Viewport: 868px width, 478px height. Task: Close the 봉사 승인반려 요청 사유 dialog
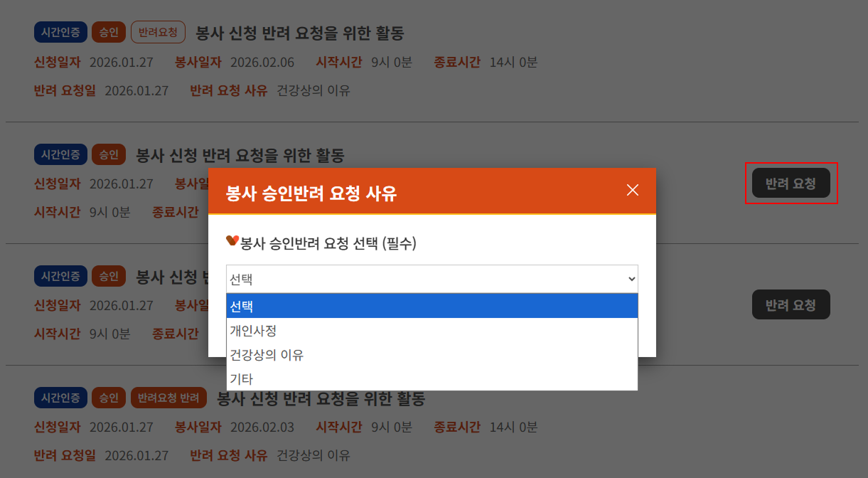coord(632,190)
